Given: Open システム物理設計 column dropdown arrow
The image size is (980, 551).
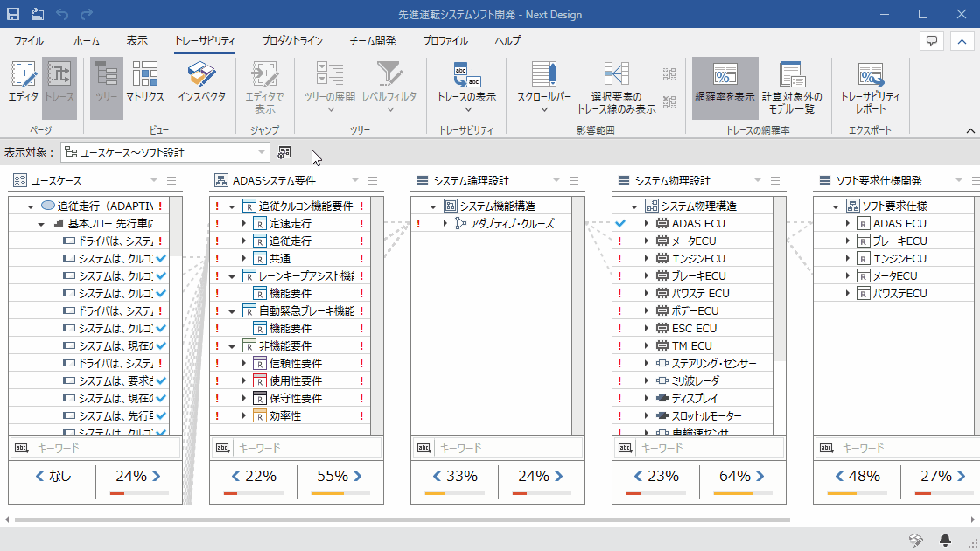Looking at the screenshot, I should point(758,180).
